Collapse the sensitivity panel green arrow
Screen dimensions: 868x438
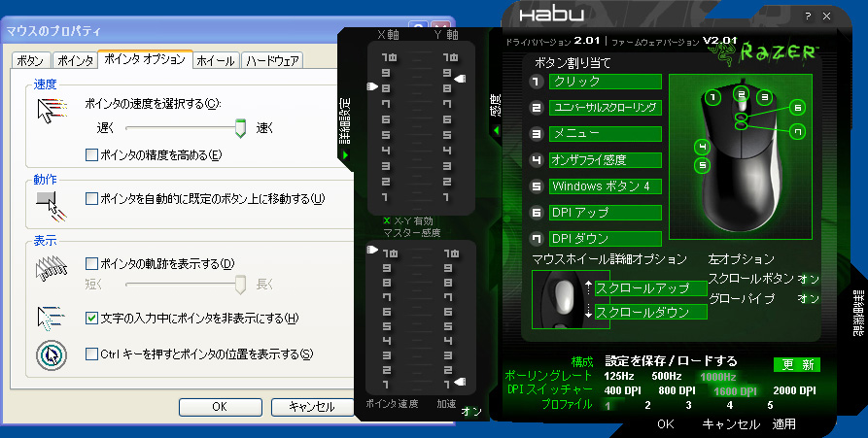(x=496, y=130)
